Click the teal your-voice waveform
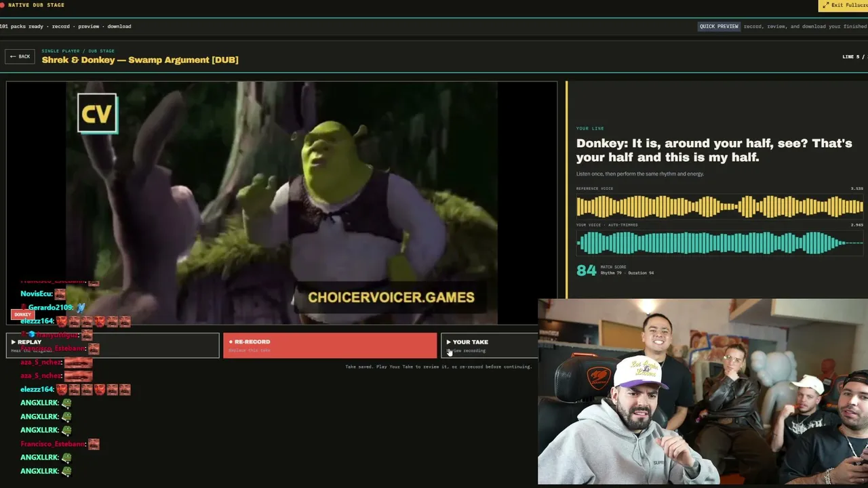Viewport: 868px width, 488px height. pos(719,243)
